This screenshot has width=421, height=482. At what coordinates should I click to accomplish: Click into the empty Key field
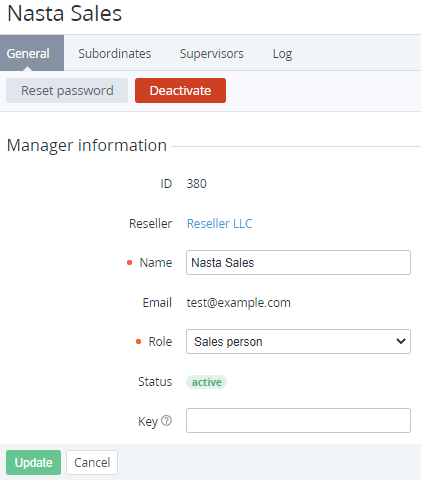298,421
